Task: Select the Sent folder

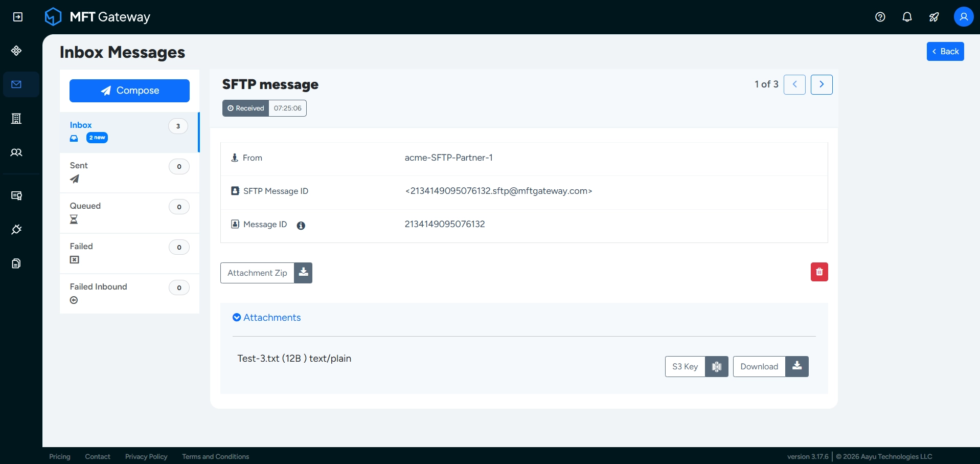Action: pyautogui.click(x=129, y=173)
